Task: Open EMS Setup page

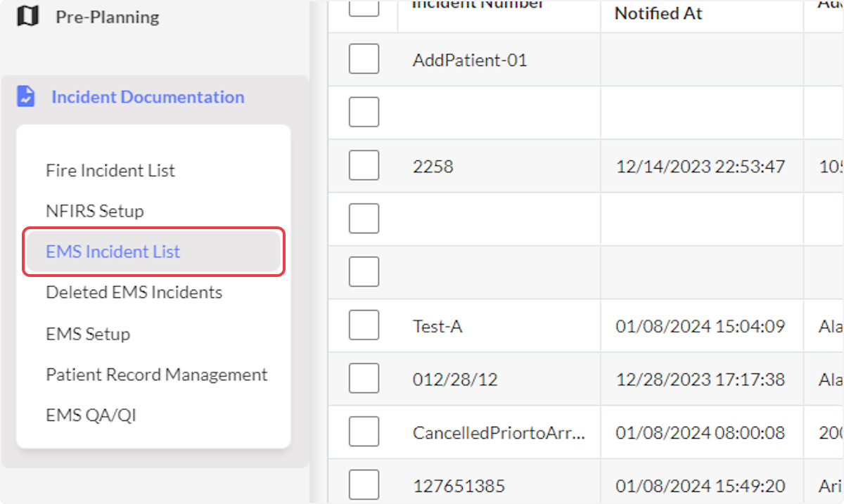Action: click(88, 334)
